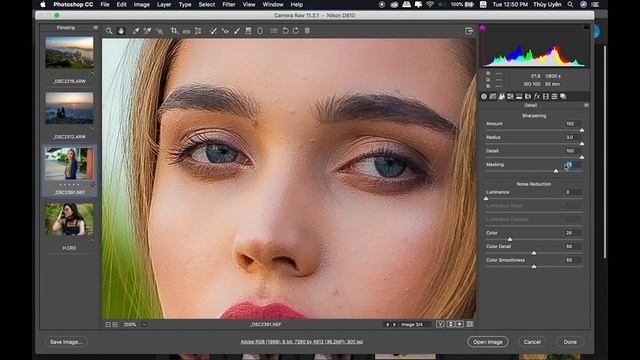Open the Detail panel options menu
Screen dimensions: 640x360
[x=586, y=105]
